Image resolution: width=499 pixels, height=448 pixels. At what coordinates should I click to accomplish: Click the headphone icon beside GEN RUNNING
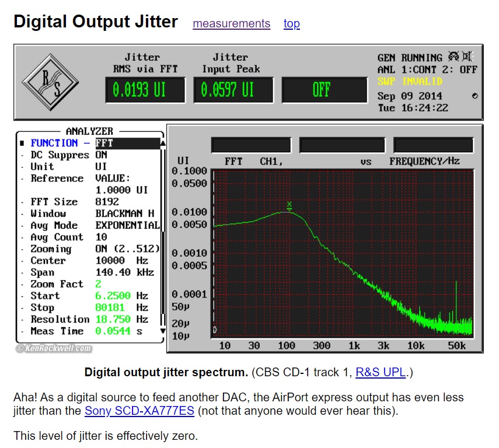point(453,57)
